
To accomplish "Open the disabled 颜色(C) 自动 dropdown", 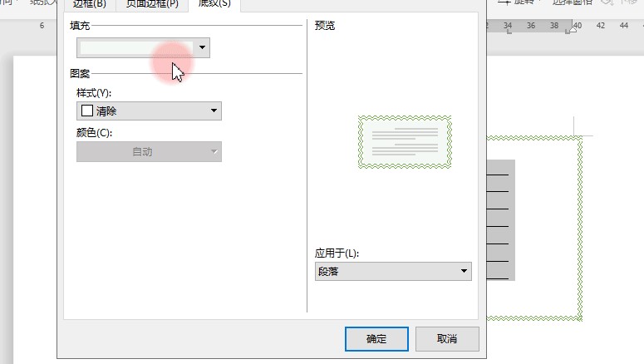I will click(x=149, y=151).
